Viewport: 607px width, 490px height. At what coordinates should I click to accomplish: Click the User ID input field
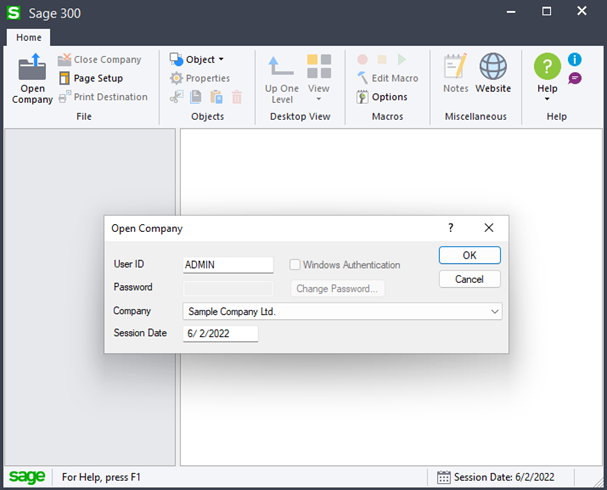click(x=228, y=265)
